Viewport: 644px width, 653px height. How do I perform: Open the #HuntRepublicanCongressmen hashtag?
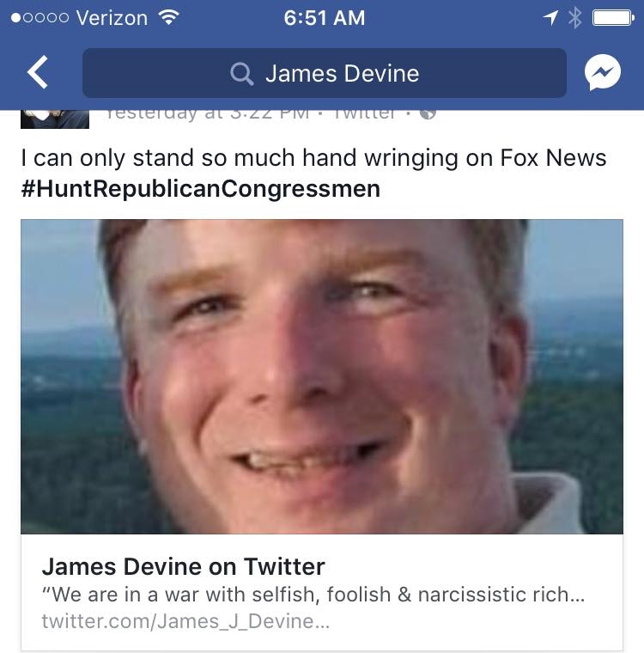[200, 189]
